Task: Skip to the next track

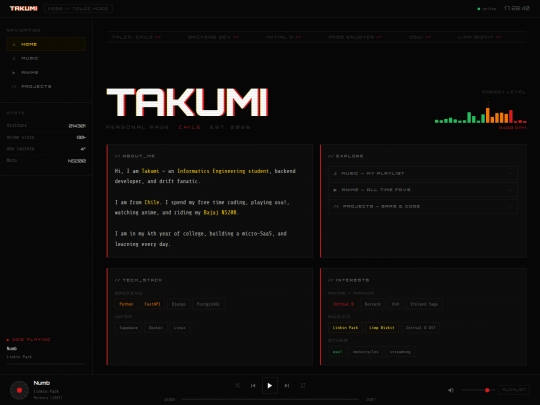Action: pos(287,385)
